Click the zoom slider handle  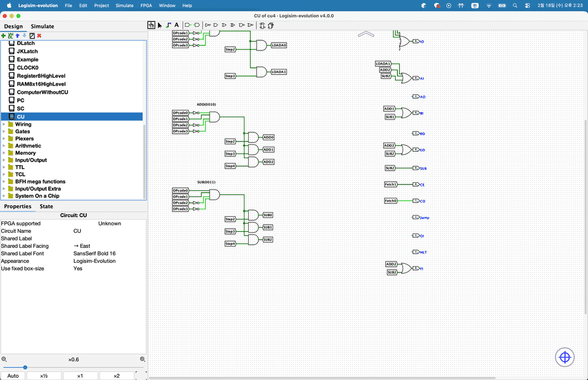pos(25,367)
